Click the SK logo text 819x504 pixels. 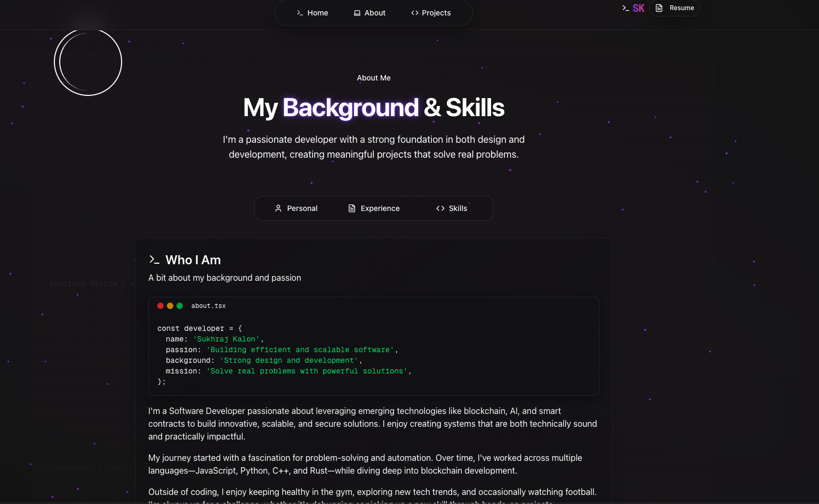pyautogui.click(x=638, y=8)
